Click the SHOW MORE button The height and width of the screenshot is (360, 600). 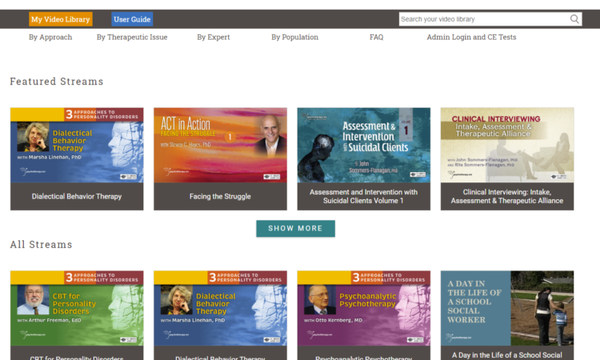(x=295, y=228)
